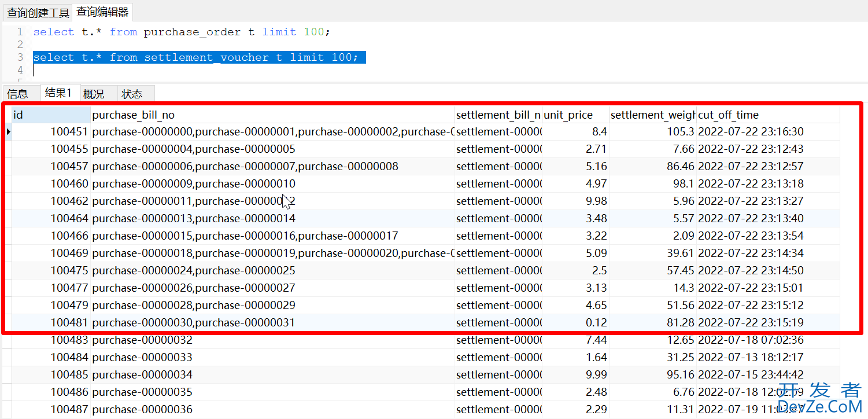Click cut_off_time 2022-07-22 23:14:34
The width and height of the screenshot is (868, 419).
tap(768, 253)
